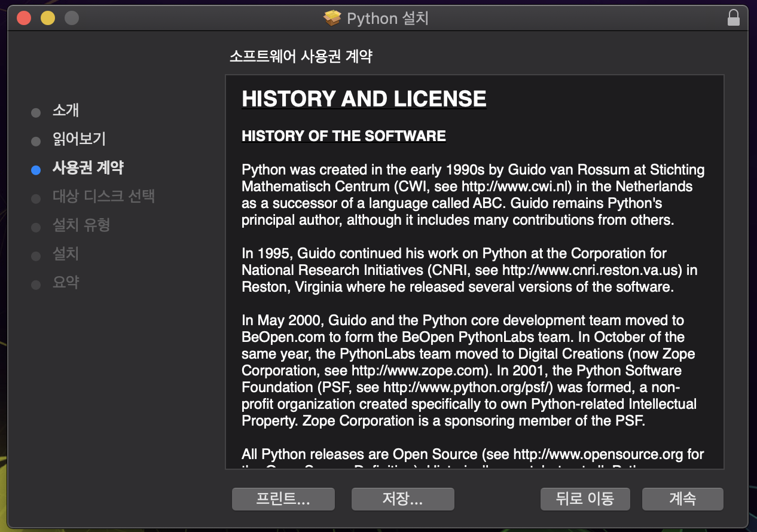Select the 읽어보기 step in sidebar
757x532 pixels.
point(79,139)
